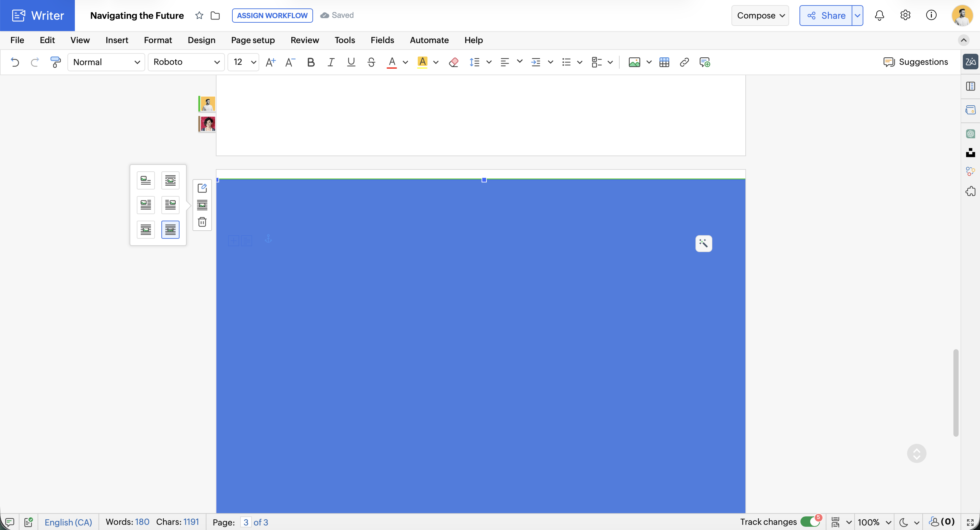Toggle the Track changes switch

coord(810,522)
